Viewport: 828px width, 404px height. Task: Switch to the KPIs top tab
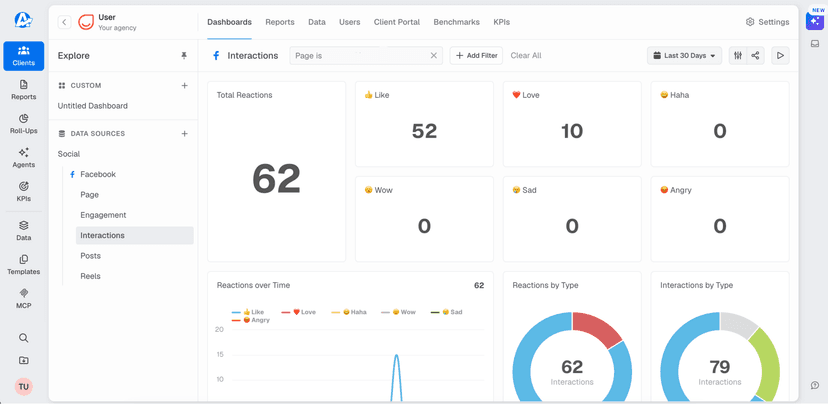pos(502,22)
